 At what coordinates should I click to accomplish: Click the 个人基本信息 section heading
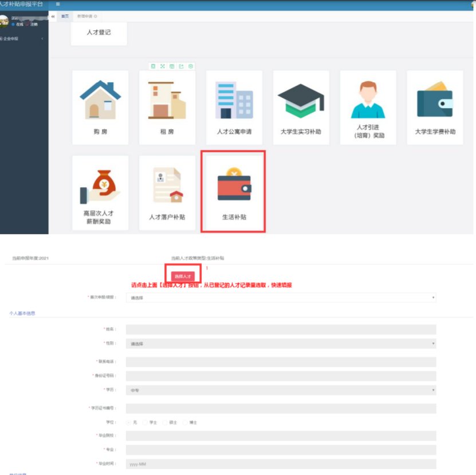tap(22, 314)
